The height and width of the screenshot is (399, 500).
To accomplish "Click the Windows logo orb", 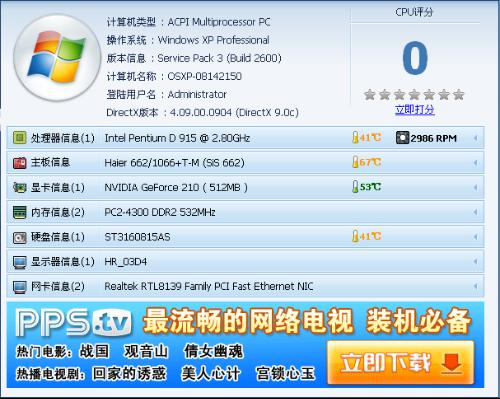I will 57,58.
